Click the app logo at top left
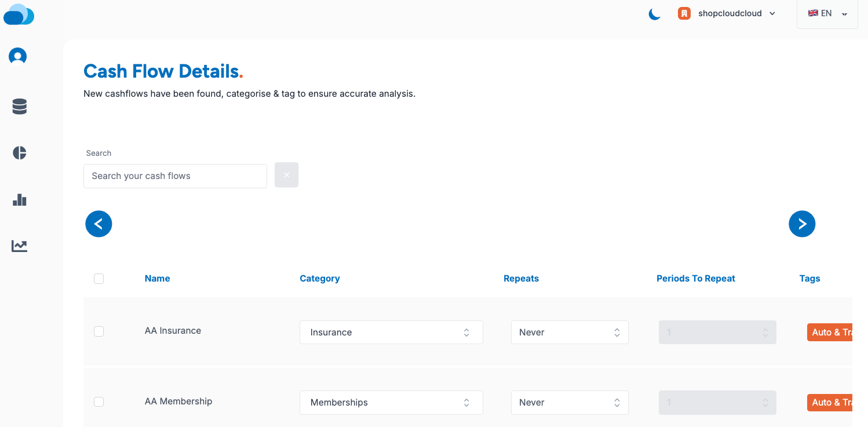 point(19,14)
